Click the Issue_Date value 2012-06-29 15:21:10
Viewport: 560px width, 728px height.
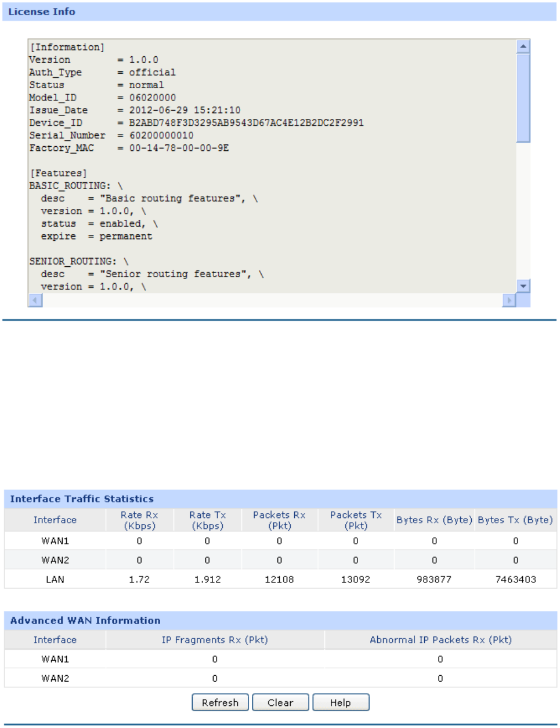[x=185, y=110]
